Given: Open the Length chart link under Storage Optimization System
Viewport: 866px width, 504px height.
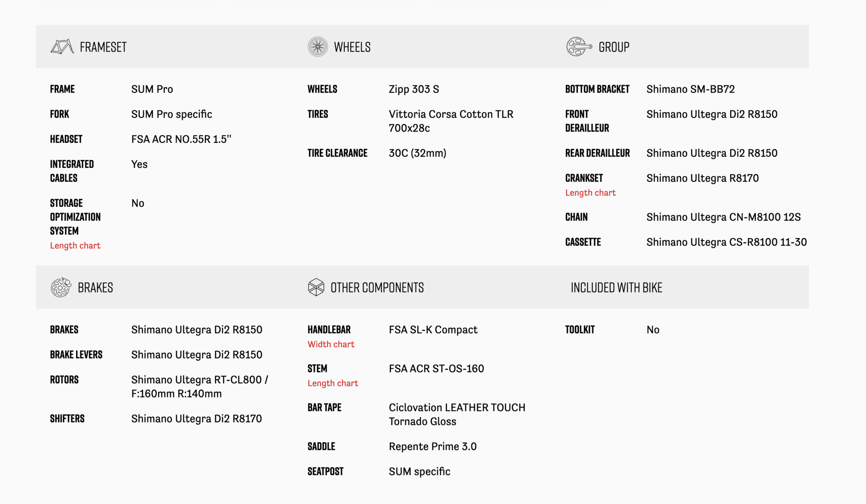Looking at the screenshot, I should click(75, 246).
